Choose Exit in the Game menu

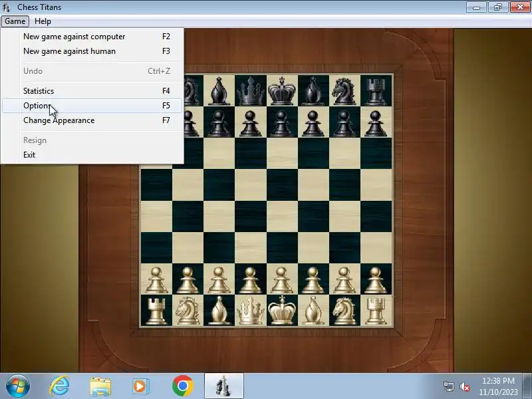click(x=92, y=155)
